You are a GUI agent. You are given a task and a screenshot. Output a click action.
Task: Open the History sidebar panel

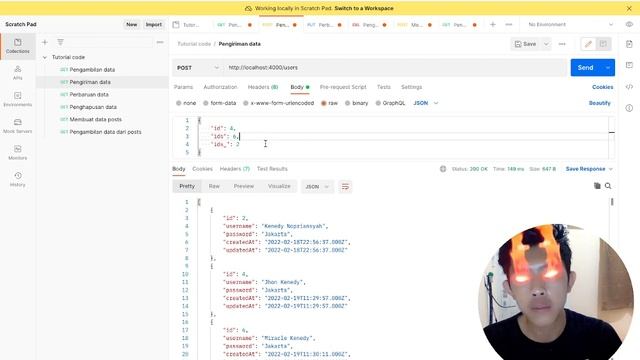(18, 179)
